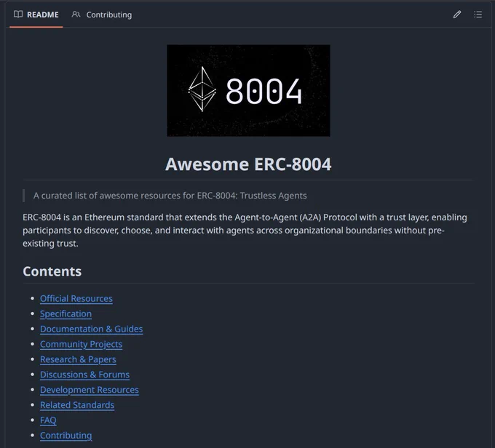
Task: Click the curated list blockquote text
Action: click(170, 196)
